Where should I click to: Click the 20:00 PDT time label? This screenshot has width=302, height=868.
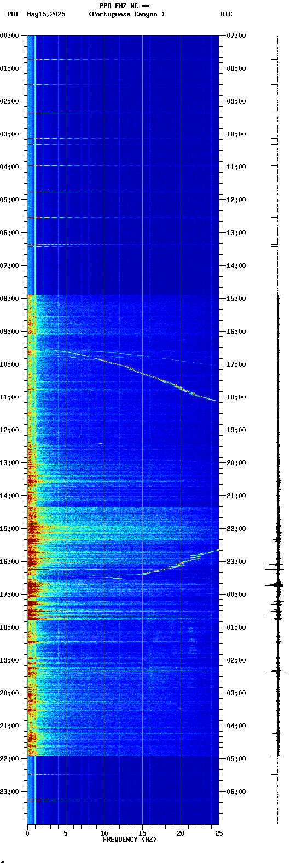(x=9, y=693)
